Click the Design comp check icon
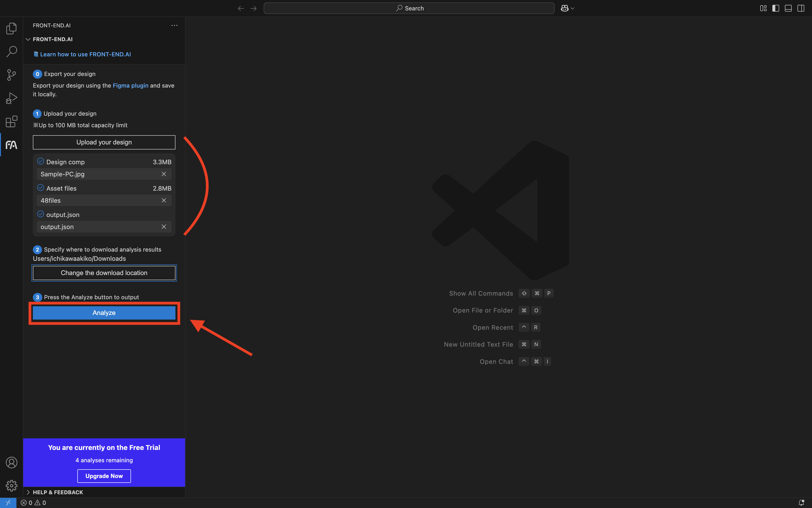Screen dimensions: 812x508 [x=41, y=161]
